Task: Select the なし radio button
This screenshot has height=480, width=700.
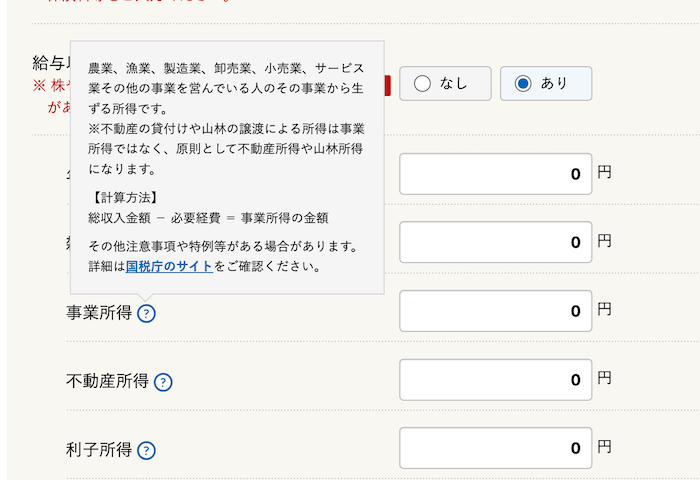Action: tap(445, 84)
